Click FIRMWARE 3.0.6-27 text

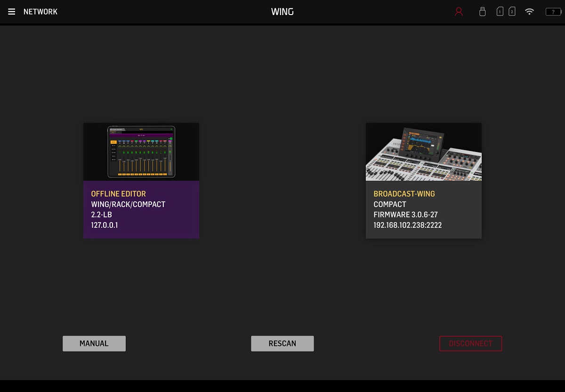[405, 215]
